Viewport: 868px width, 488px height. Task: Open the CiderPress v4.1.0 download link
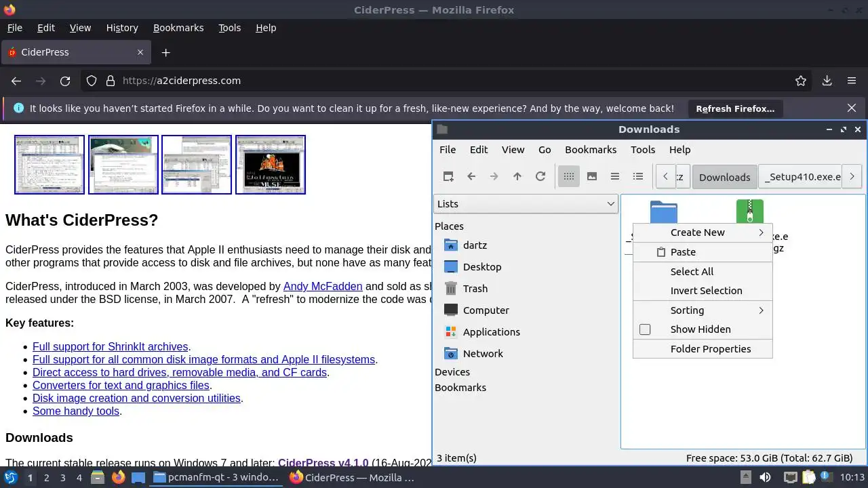coord(323,464)
